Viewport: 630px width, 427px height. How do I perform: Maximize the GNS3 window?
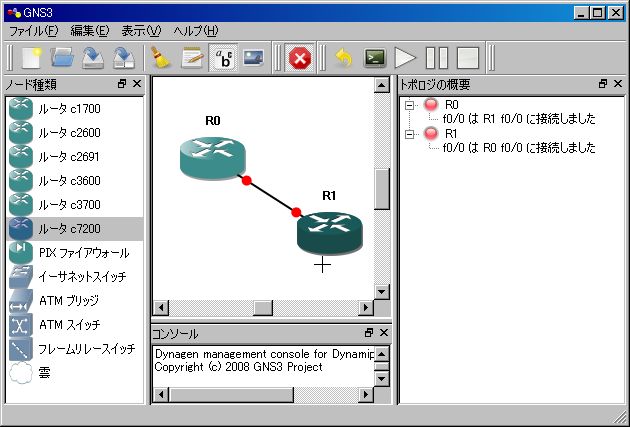coord(598,13)
